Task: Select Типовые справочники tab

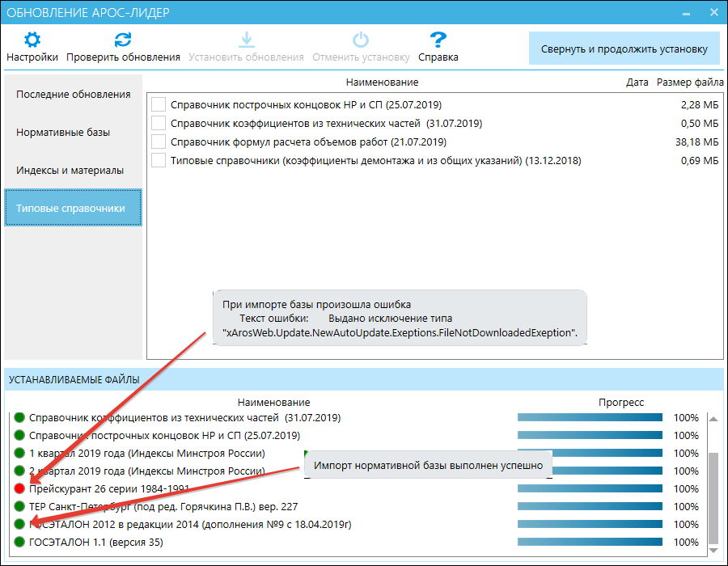Action: tap(74, 208)
